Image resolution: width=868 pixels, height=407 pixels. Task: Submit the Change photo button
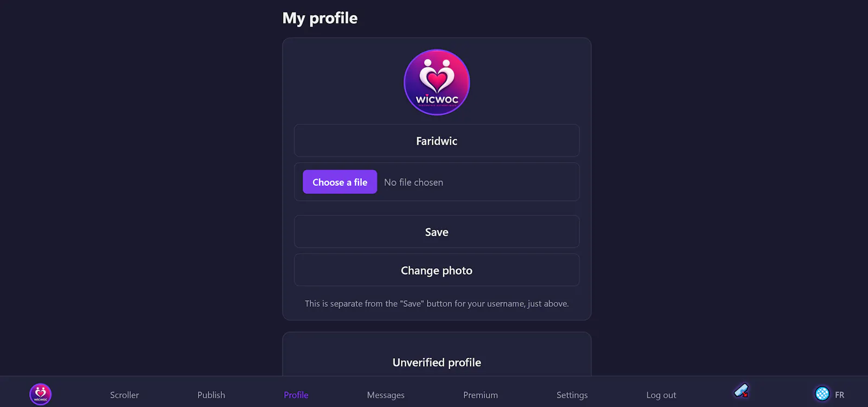coord(437,270)
